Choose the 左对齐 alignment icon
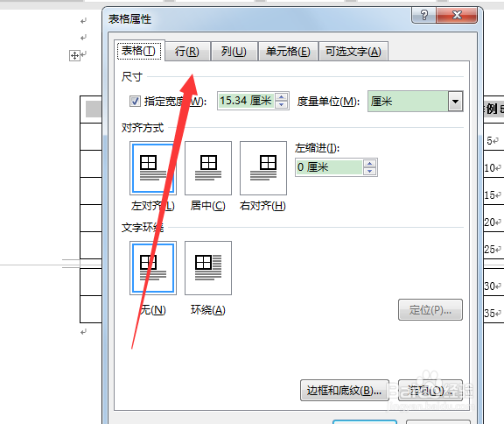504x424 pixels. coord(153,168)
